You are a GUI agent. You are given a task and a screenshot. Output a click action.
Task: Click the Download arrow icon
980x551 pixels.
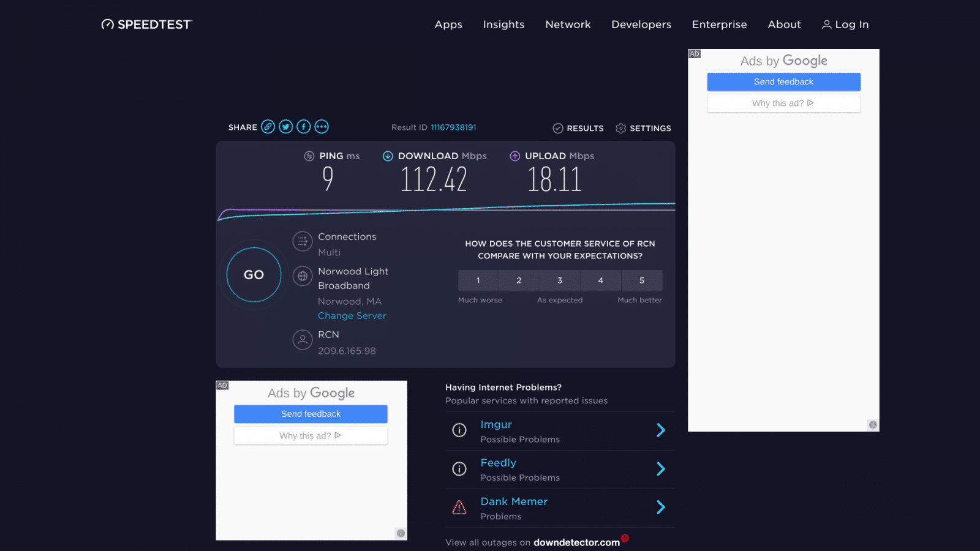388,156
